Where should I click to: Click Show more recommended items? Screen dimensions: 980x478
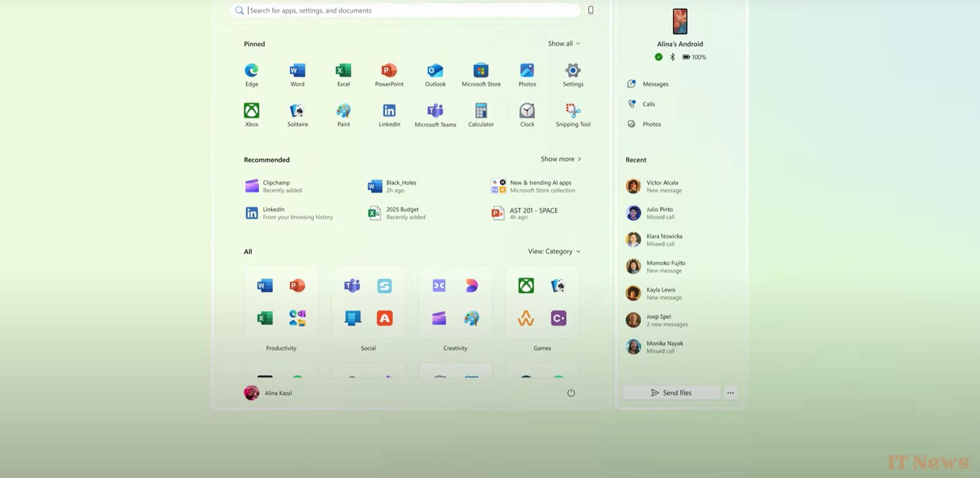[x=561, y=159]
